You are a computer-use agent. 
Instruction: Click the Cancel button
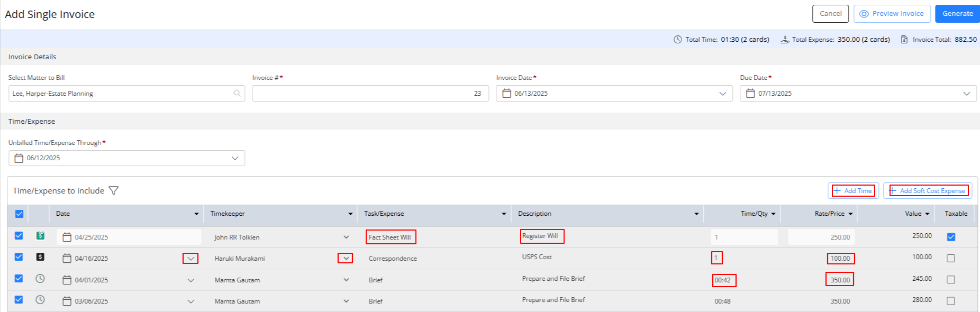[x=831, y=14]
